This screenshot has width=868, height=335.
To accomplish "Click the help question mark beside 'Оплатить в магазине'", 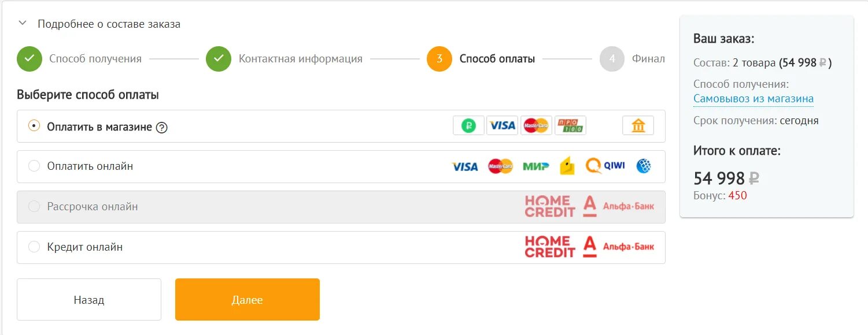I will click(x=162, y=128).
